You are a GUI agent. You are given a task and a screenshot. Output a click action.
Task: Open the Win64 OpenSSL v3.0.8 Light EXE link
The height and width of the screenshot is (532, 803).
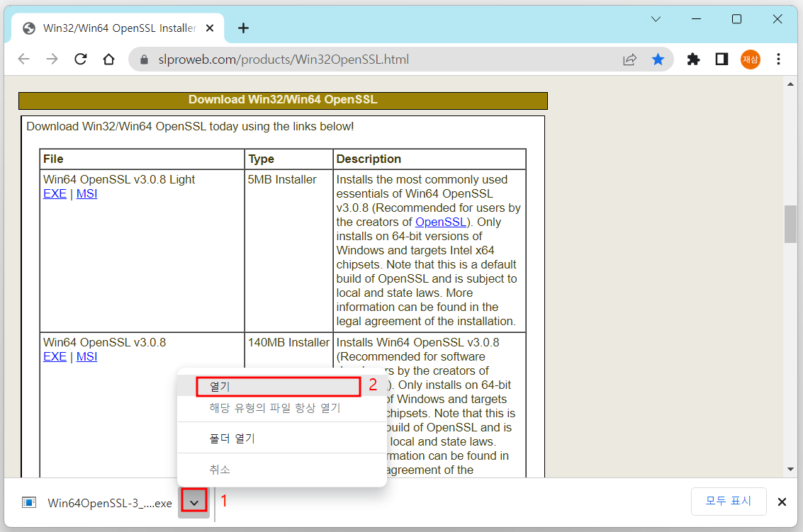click(x=55, y=193)
